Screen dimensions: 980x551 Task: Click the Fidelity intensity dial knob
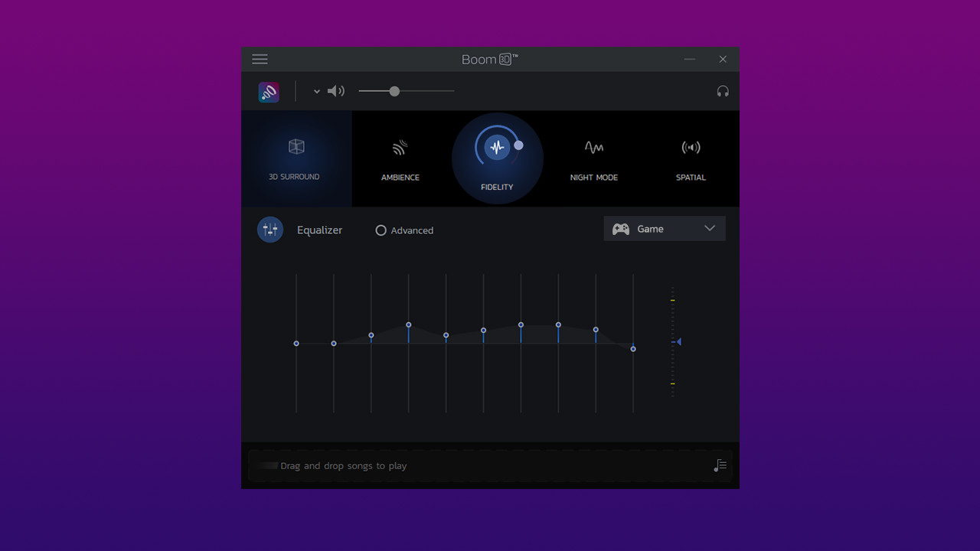click(518, 145)
